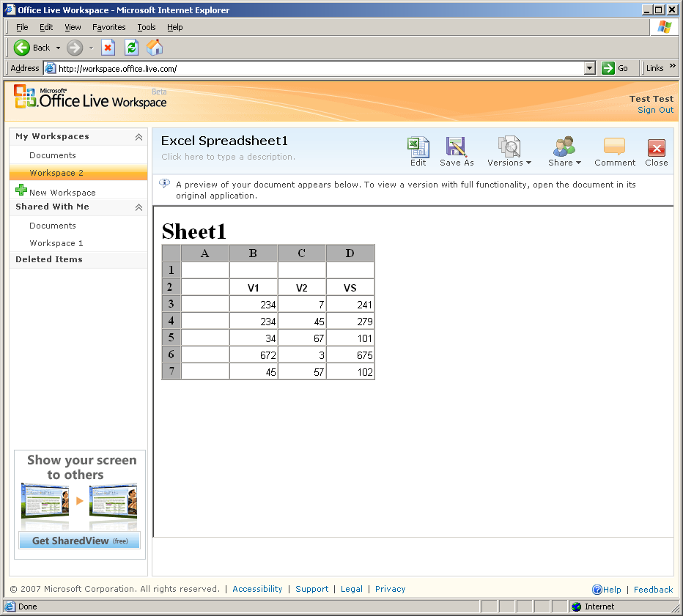Click the Internet zone globe icon
The image size is (683, 616).
click(576, 606)
